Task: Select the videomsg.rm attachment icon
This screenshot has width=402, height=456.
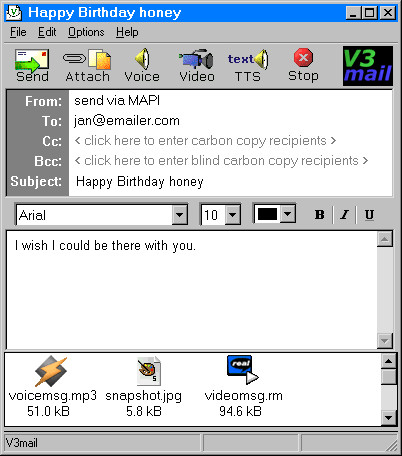Action: pyautogui.click(x=243, y=369)
